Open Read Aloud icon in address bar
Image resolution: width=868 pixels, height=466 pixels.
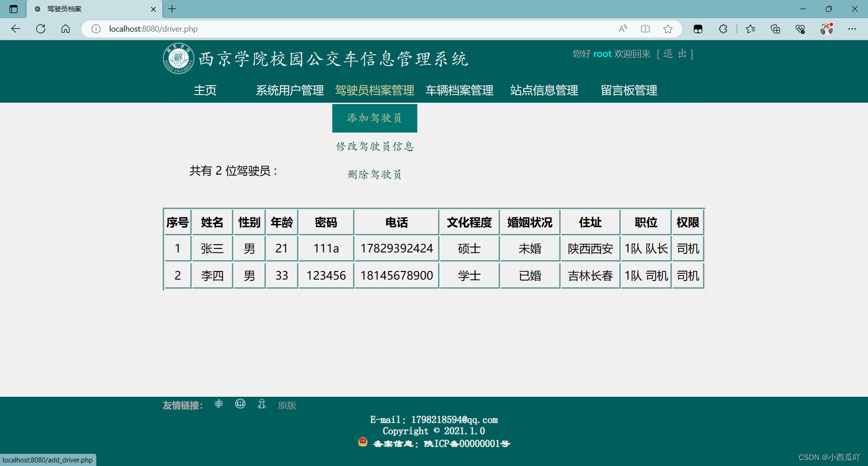pyautogui.click(x=623, y=29)
